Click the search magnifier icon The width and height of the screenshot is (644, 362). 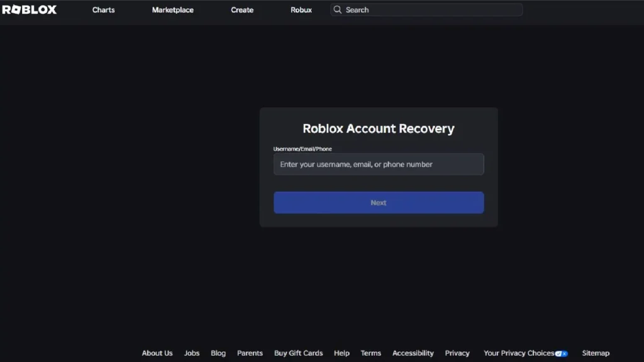[337, 9]
